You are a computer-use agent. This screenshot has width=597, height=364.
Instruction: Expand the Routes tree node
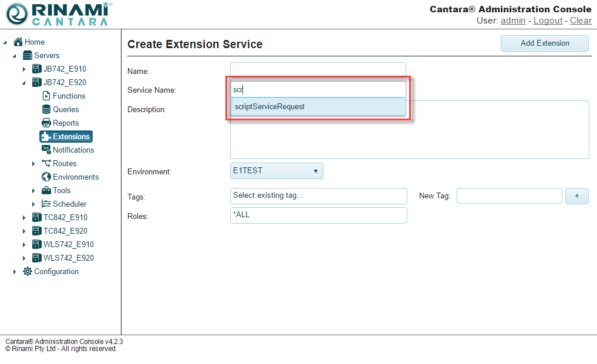(33, 164)
